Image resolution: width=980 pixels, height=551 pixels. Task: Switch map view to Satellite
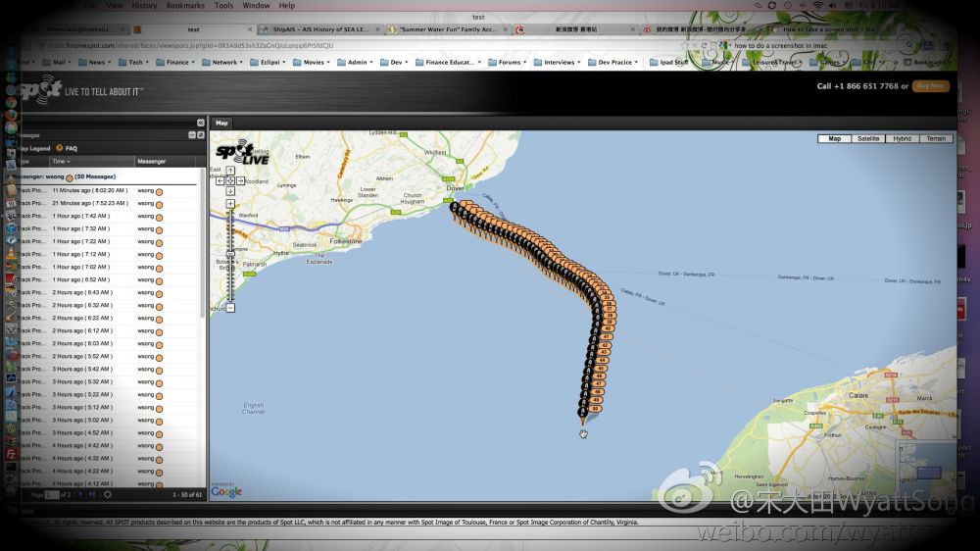867,139
